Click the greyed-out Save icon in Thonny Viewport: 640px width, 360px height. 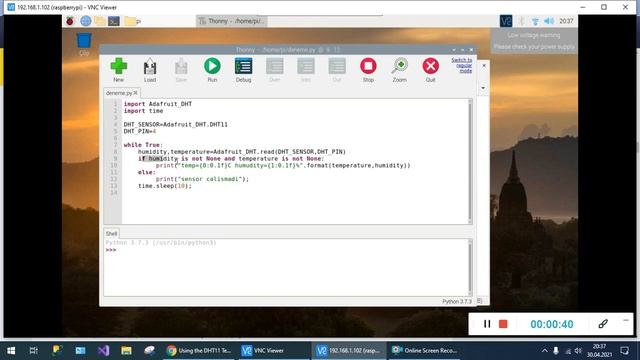181,70
